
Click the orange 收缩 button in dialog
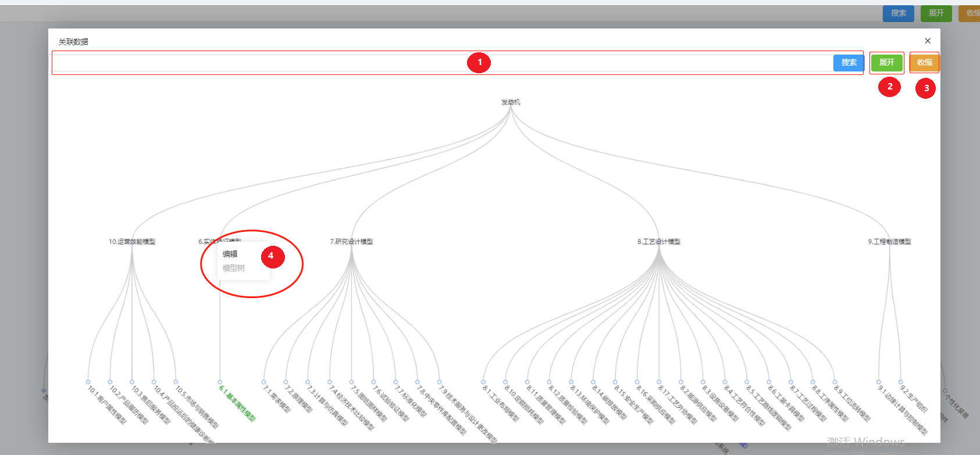pyautogui.click(x=924, y=63)
